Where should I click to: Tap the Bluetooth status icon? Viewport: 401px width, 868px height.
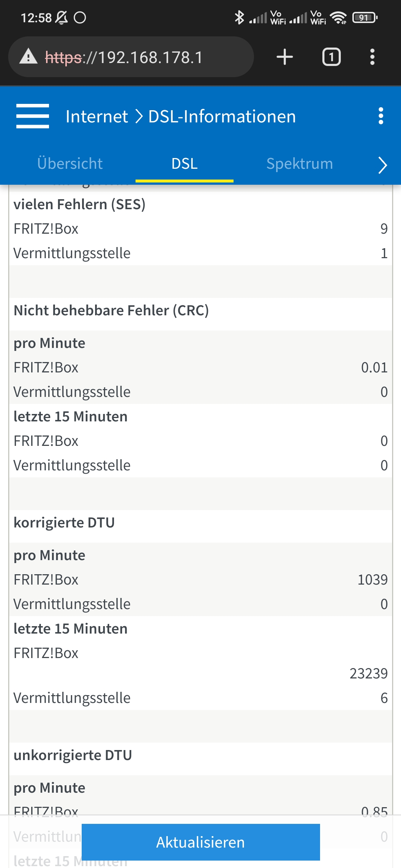pyautogui.click(x=239, y=17)
